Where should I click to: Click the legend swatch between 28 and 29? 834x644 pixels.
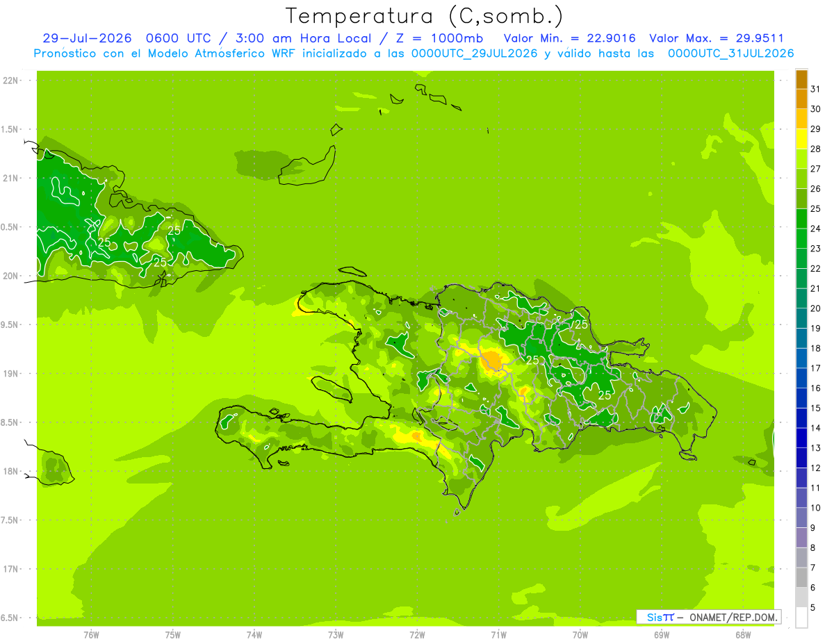click(801, 139)
